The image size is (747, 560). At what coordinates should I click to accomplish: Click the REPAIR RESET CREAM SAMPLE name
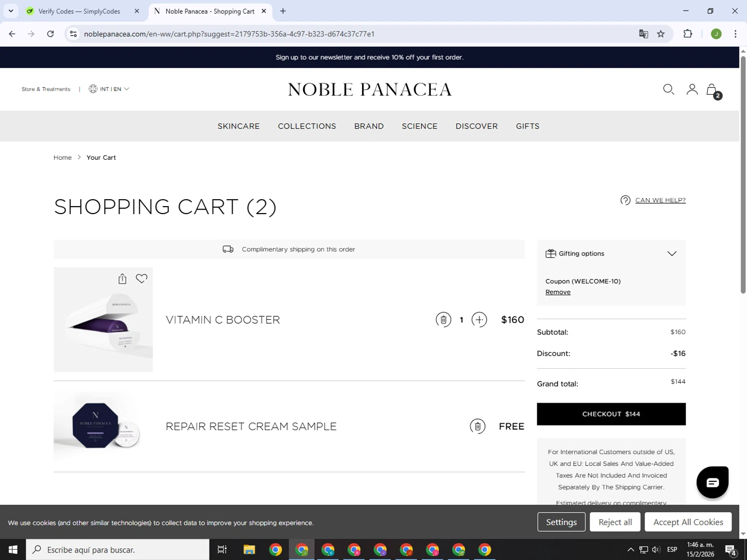pyautogui.click(x=251, y=426)
